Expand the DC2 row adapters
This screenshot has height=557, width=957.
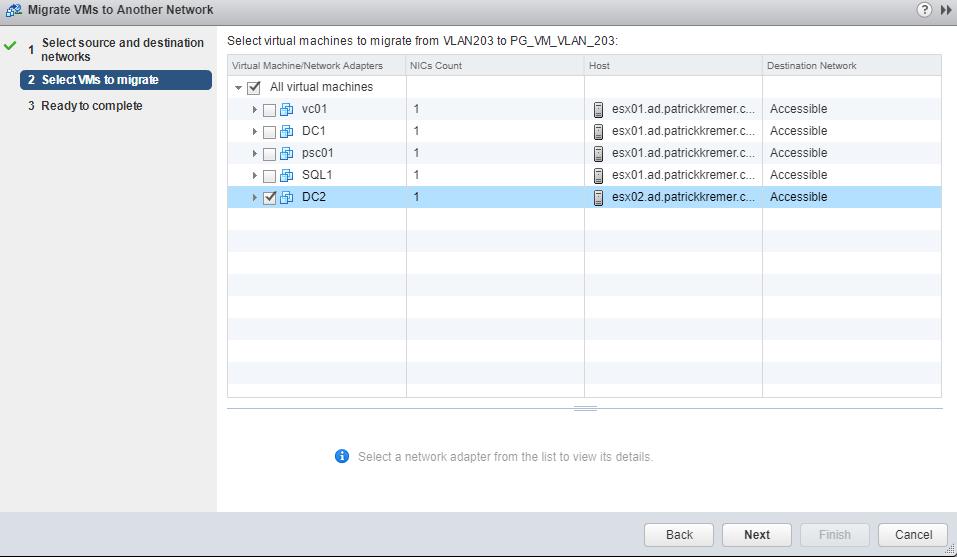255,198
